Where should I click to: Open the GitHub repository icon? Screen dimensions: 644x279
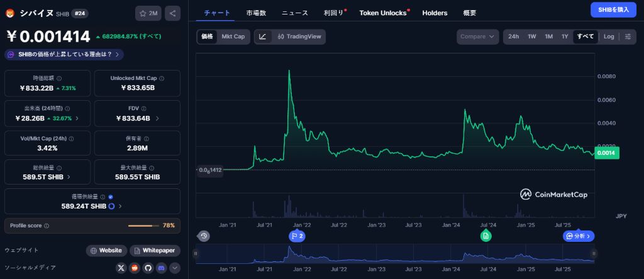[x=148, y=268]
